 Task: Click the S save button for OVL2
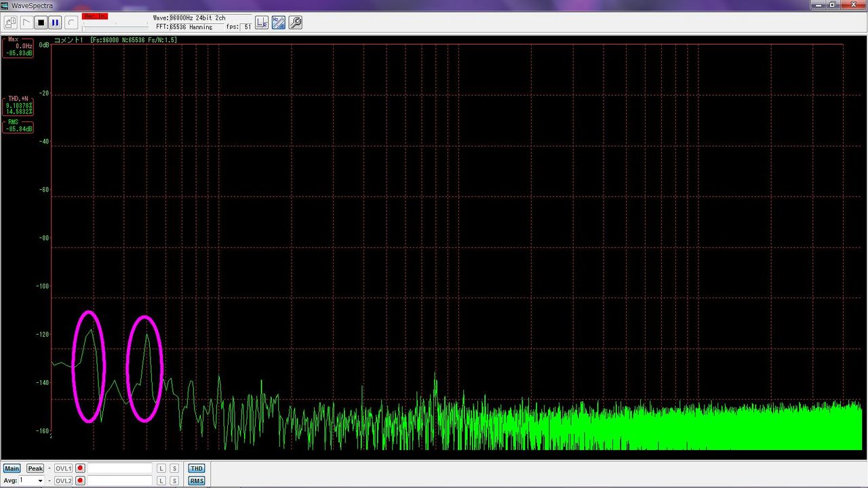tap(174, 481)
